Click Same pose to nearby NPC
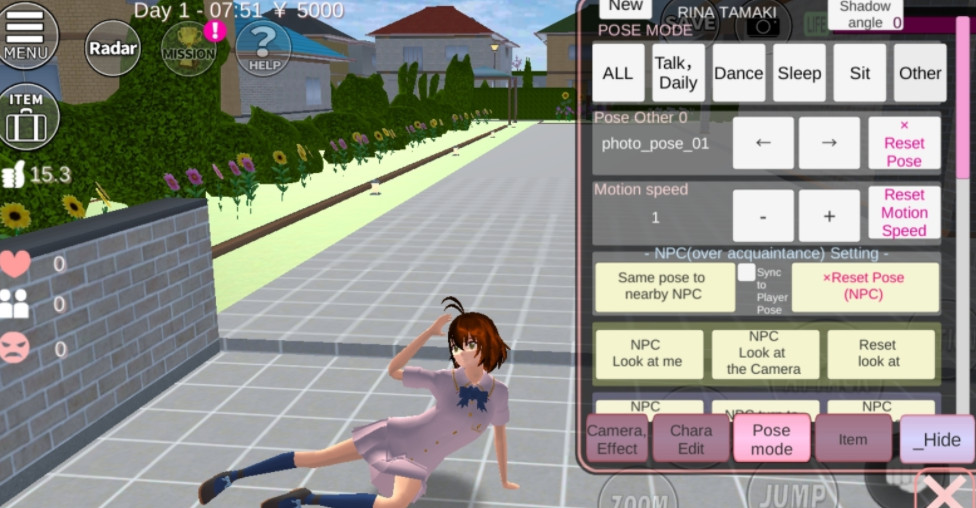This screenshot has width=976, height=508. [x=664, y=287]
